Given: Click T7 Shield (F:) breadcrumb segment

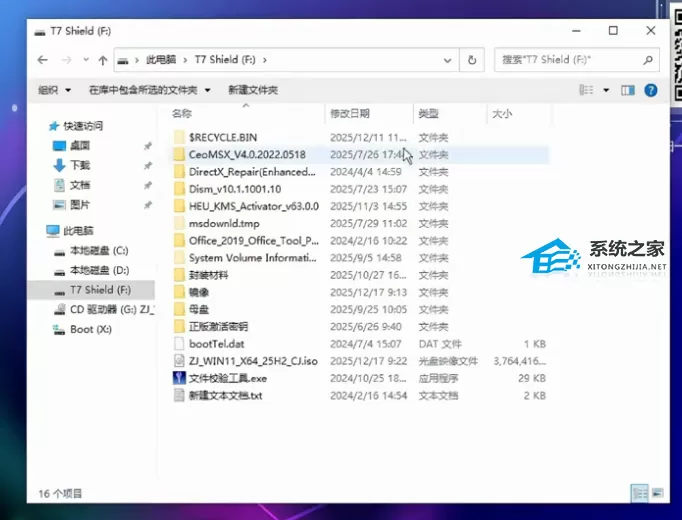Looking at the screenshot, I should [x=225, y=60].
